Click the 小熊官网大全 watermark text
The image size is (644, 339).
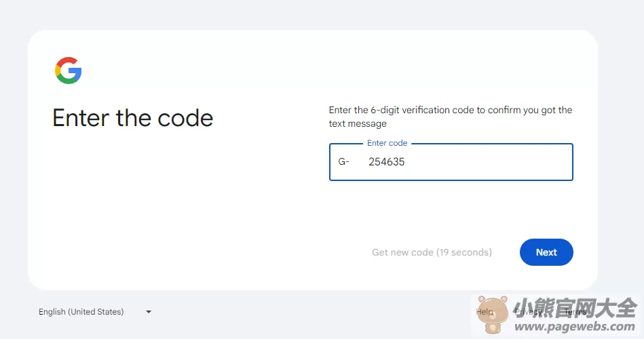pyautogui.click(x=575, y=308)
